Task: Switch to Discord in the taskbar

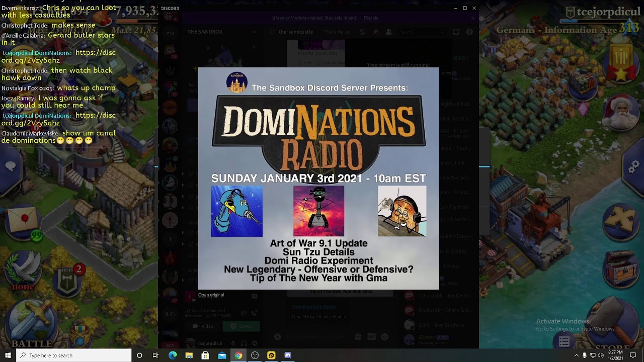Action: 288,355
